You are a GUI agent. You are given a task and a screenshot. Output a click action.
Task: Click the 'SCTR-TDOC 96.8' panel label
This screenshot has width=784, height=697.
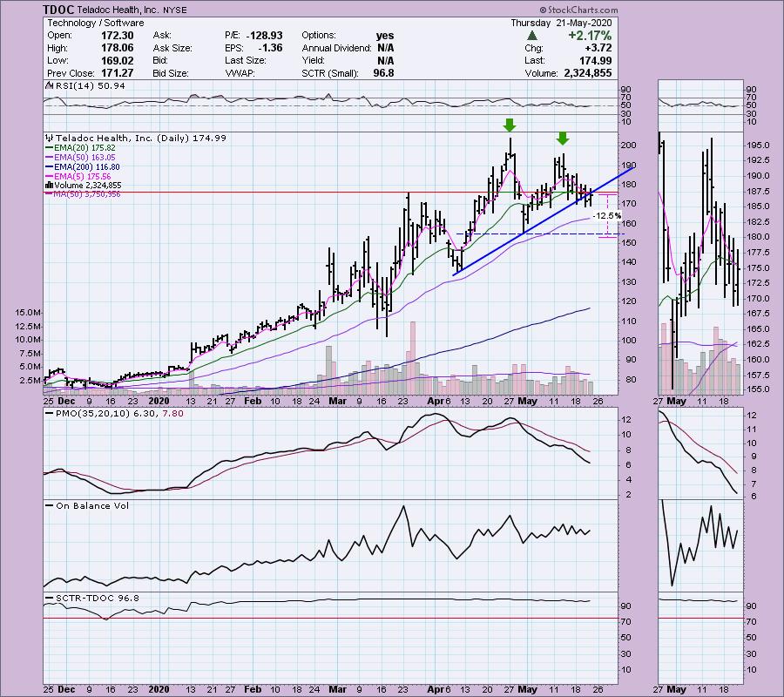click(x=98, y=598)
